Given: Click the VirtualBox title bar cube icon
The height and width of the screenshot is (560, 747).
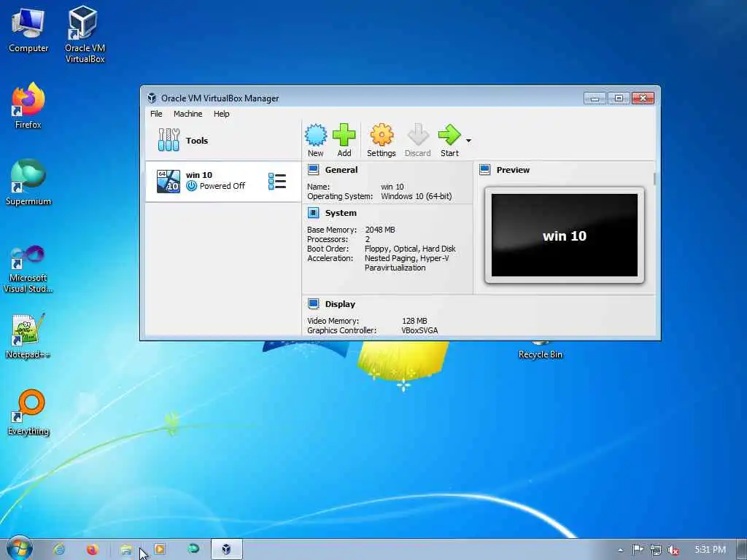Looking at the screenshot, I should click(152, 98).
